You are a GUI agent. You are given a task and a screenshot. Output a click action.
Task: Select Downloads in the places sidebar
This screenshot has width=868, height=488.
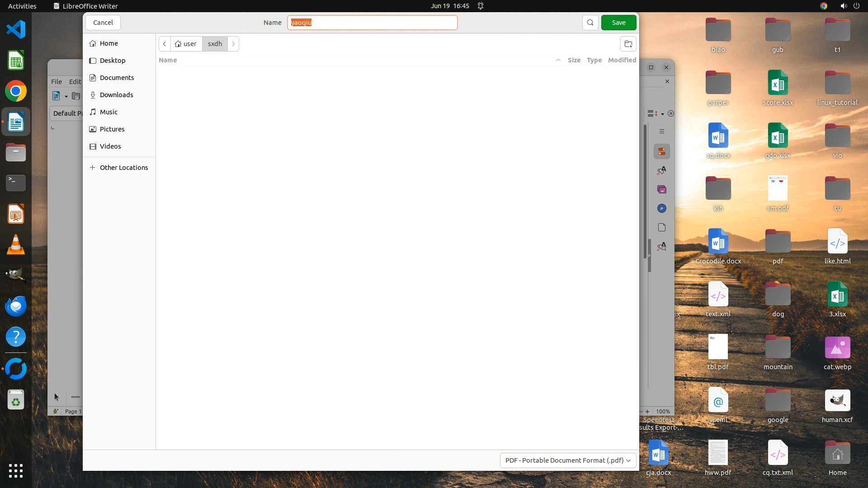click(x=116, y=95)
